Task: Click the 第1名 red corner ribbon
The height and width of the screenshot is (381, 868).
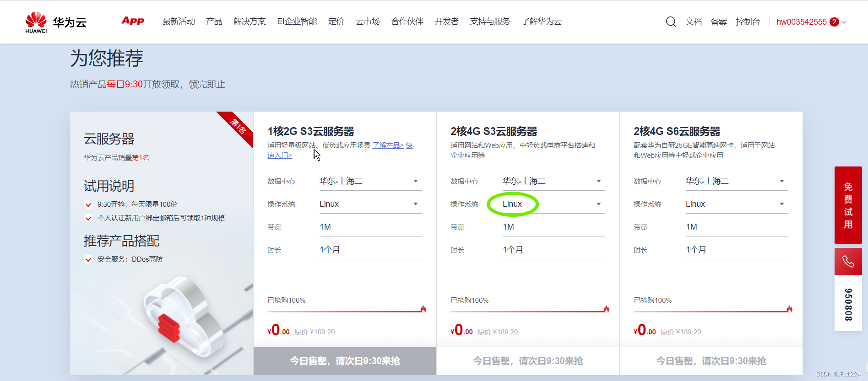Action: [239, 126]
